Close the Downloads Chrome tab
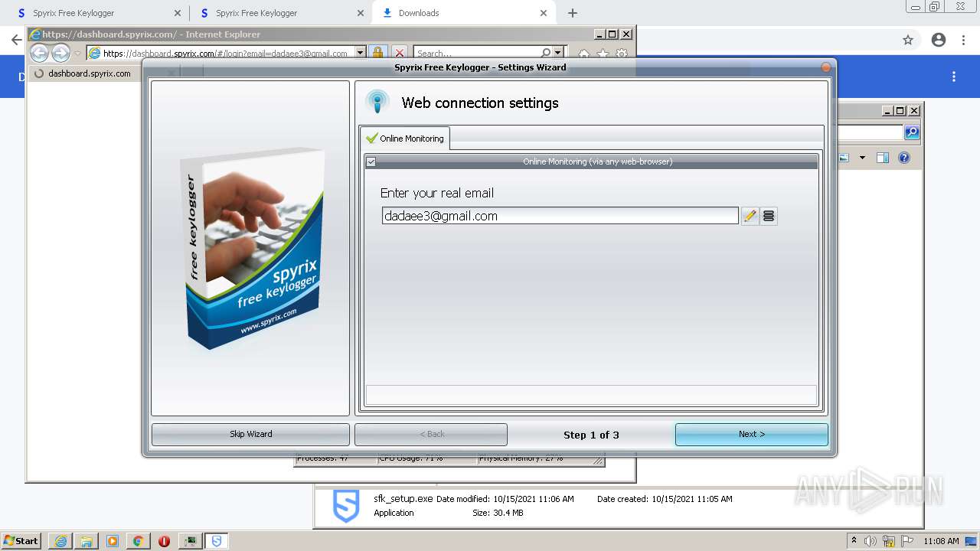The image size is (980, 551). [x=544, y=13]
